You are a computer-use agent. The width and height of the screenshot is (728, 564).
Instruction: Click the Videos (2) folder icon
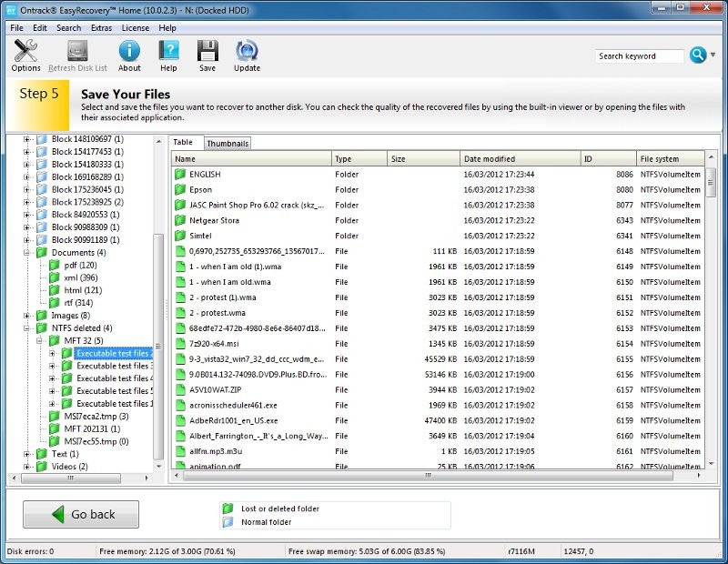[x=42, y=466]
